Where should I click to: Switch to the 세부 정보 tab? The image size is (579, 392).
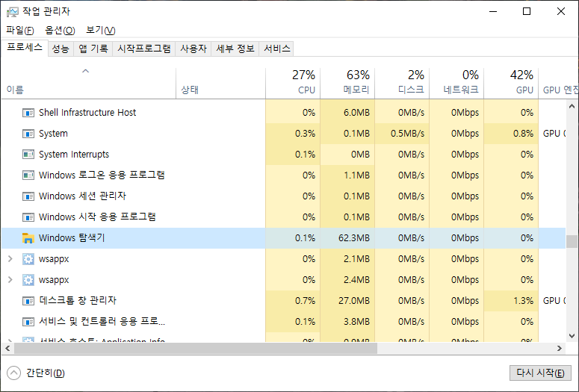point(235,49)
